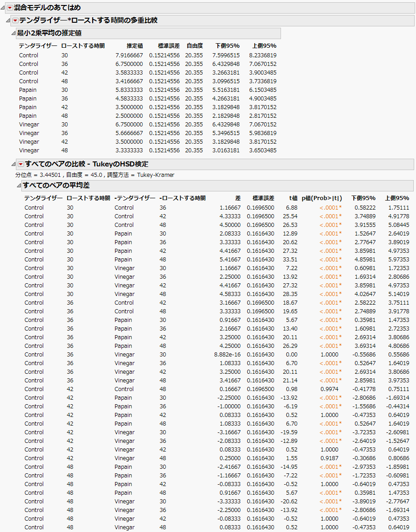This screenshot has height=532, width=416.
Task: Select difference value 5.41667
Action: tap(230, 260)
